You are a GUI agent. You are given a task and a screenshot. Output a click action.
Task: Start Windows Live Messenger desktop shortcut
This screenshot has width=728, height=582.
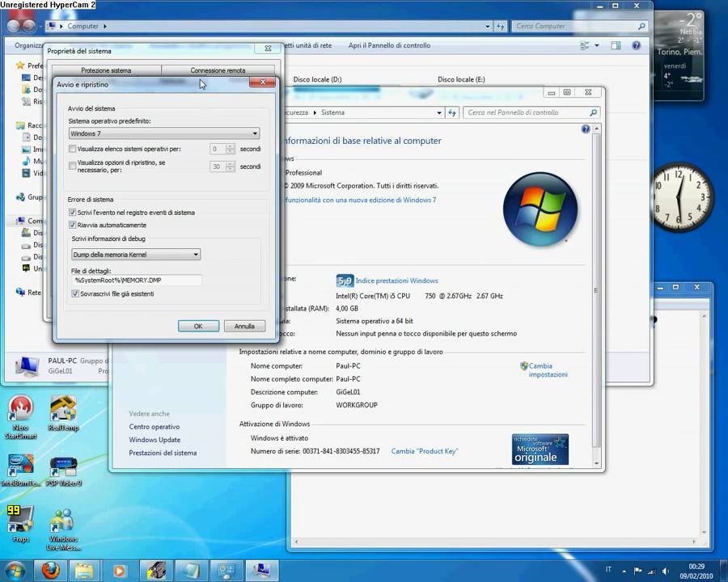tap(63, 529)
